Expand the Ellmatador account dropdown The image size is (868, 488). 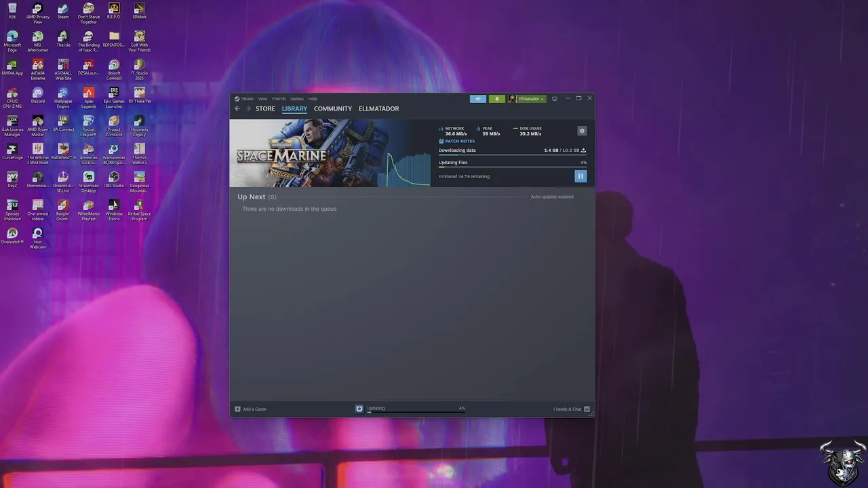tap(527, 99)
